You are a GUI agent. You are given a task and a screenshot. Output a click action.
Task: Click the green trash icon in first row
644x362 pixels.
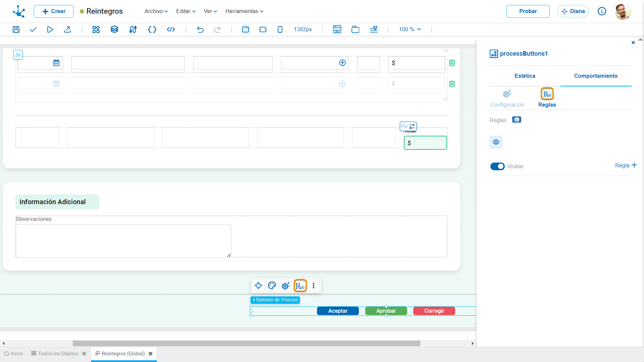pos(452,63)
